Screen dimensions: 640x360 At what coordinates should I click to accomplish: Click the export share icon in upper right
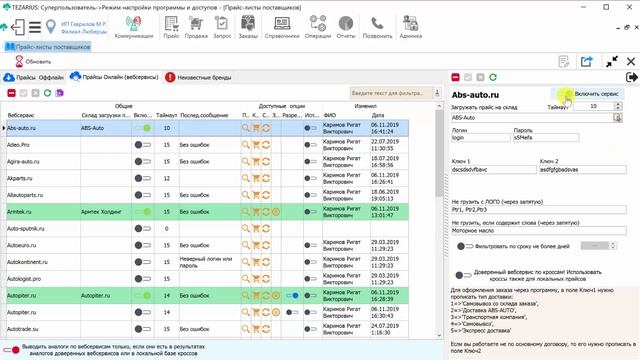587,62
